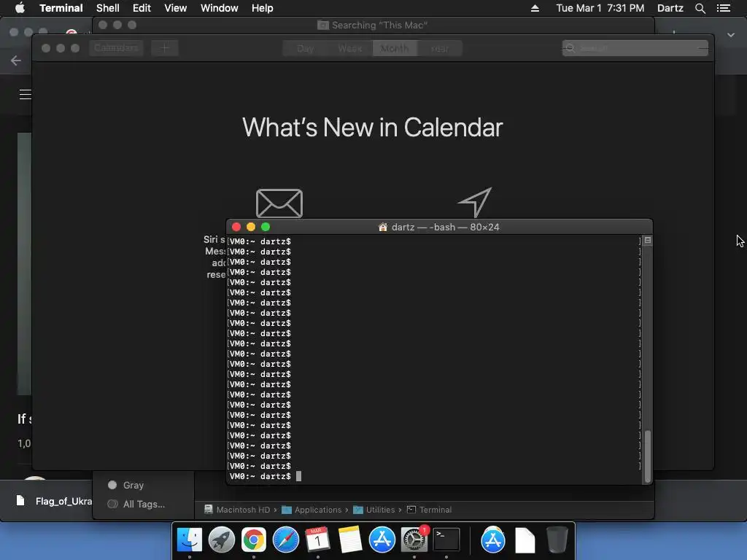Image resolution: width=747 pixels, height=560 pixels.
Task: Click the Terminal window scrollbar thumb
Action: [648, 456]
